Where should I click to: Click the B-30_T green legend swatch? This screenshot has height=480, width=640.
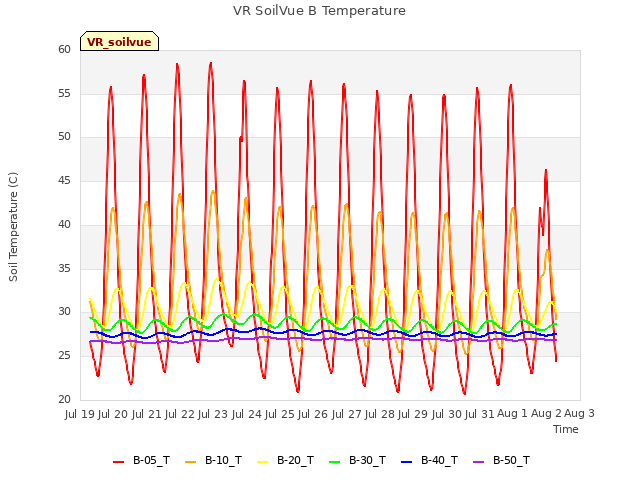(334, 462)
